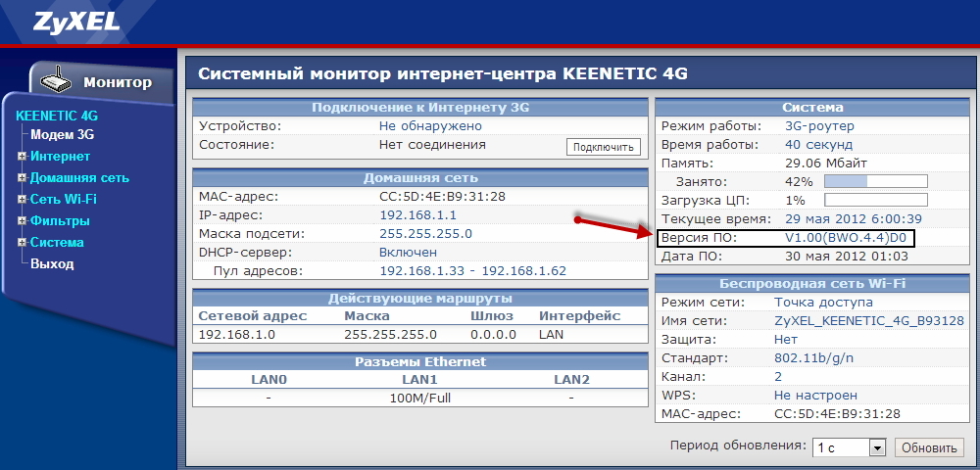Screen dimensions: 980x470
Task: Open the Монитор tab
Action: coord(117,82)
